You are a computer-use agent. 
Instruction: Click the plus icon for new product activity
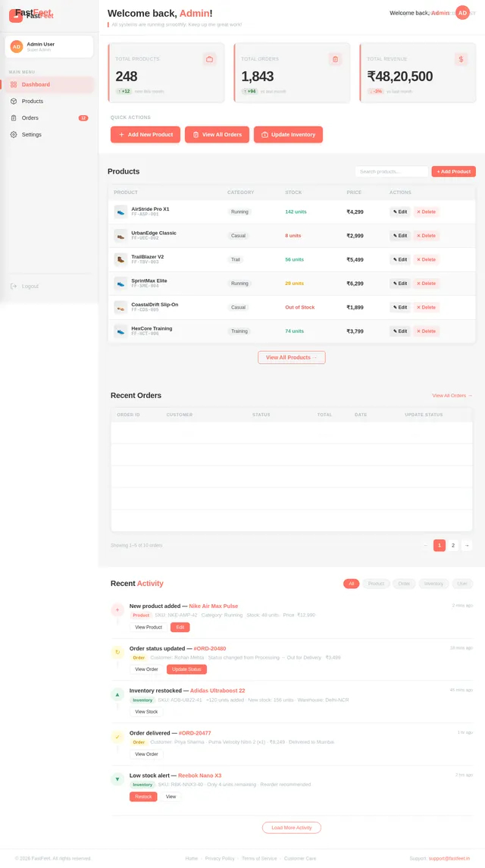tap(117, 610)
